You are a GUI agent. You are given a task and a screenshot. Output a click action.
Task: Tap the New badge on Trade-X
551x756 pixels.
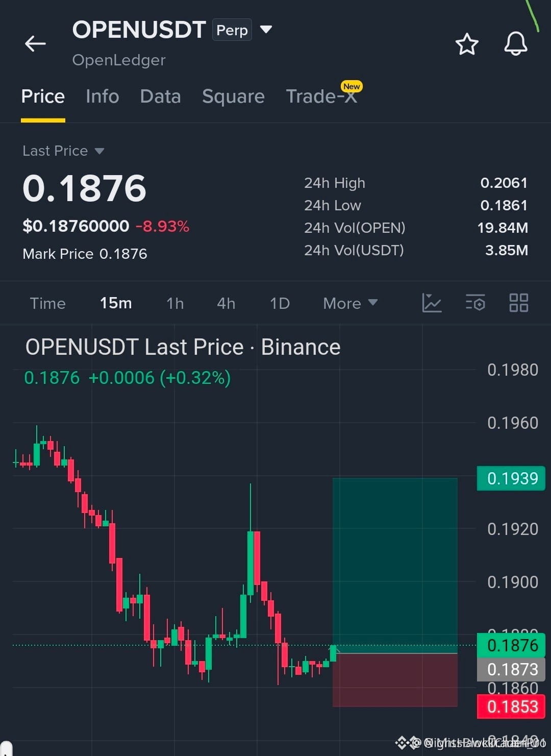(352, 86)
